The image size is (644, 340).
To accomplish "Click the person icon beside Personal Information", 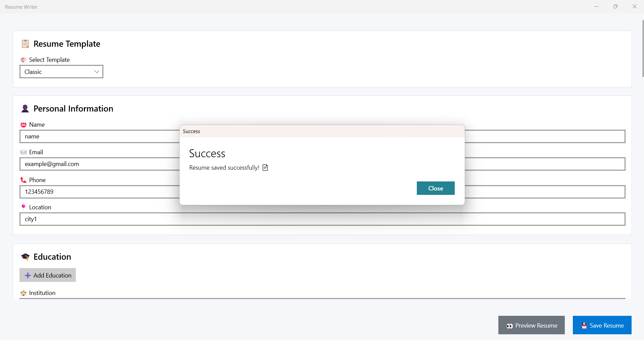I will (25, 109).
